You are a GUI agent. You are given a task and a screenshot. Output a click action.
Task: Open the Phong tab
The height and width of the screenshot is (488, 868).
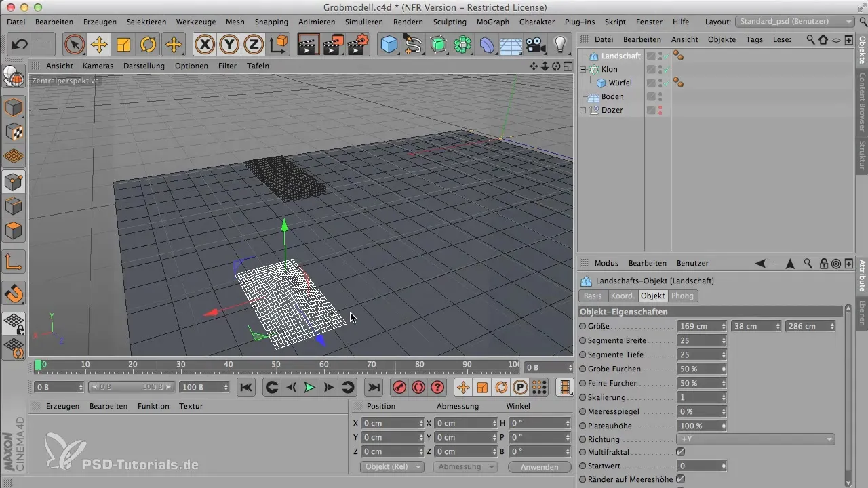682,296
